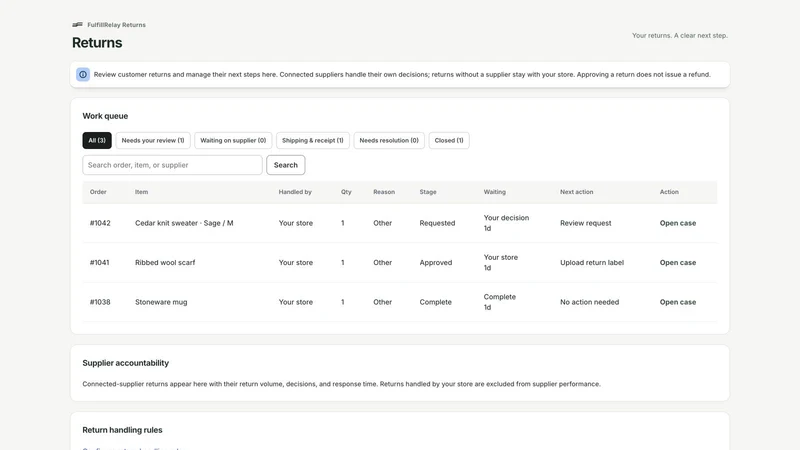Image resolution: width=800 pixels, height=450 pixels.
Task: Click the Waiting column header
Action: pos(494,192)
